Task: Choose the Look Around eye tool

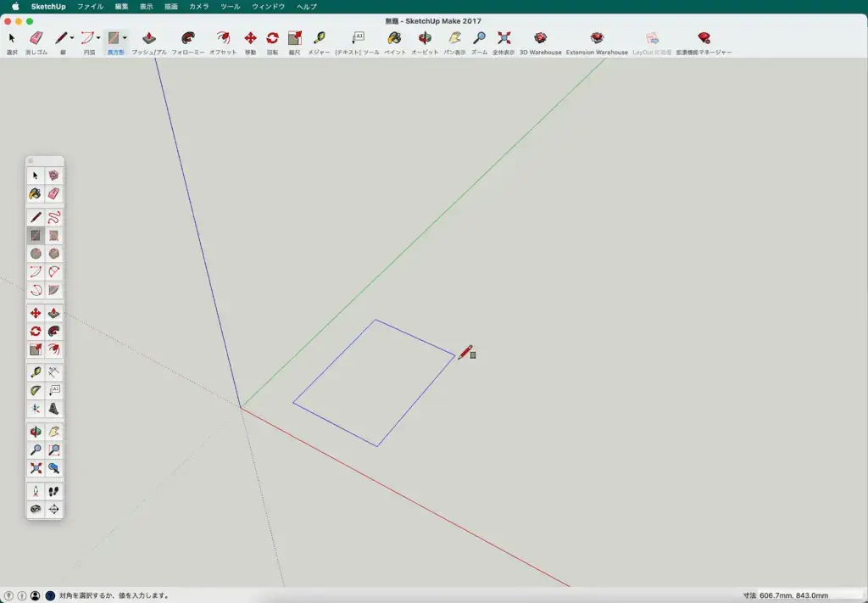Action: pyautogui.click(x=36, y=510)
